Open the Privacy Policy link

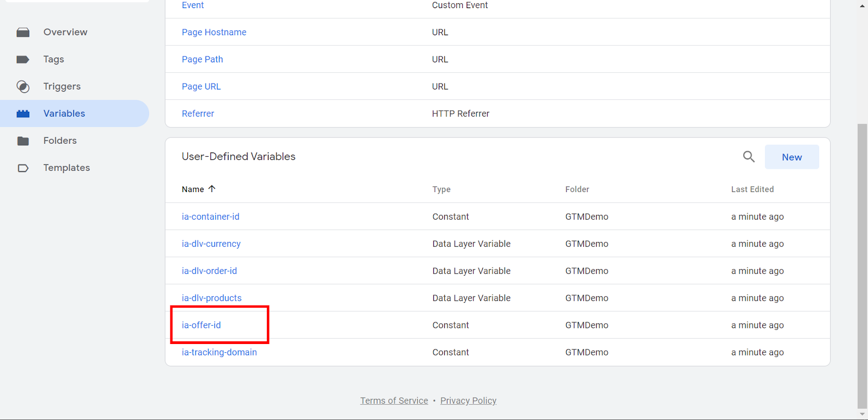pyautogui.click(x=468, y=400)
